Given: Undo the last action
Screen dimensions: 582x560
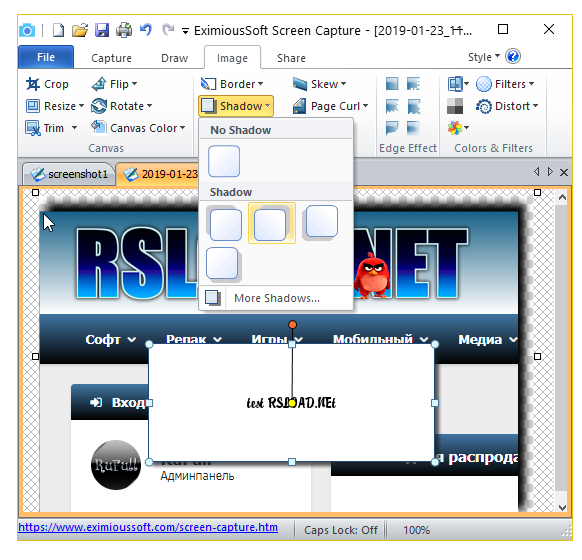Looking at the screenshot, I should [x=146, y=30].
